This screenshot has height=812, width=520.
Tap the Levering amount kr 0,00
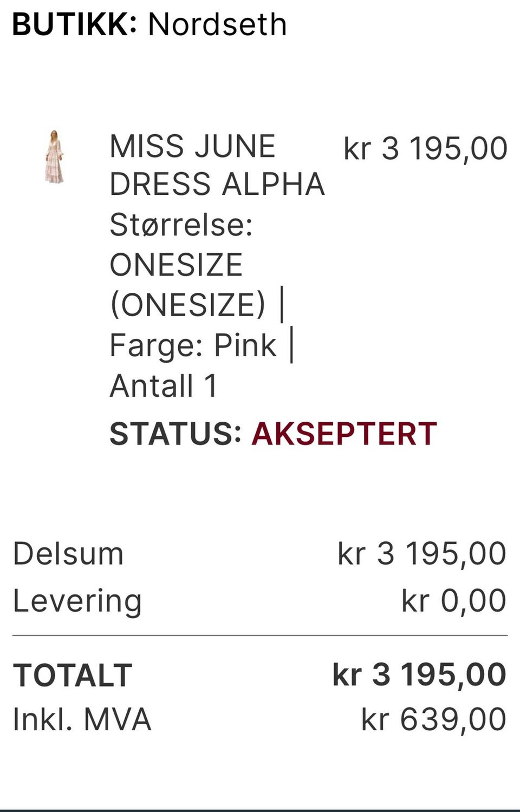454,600
